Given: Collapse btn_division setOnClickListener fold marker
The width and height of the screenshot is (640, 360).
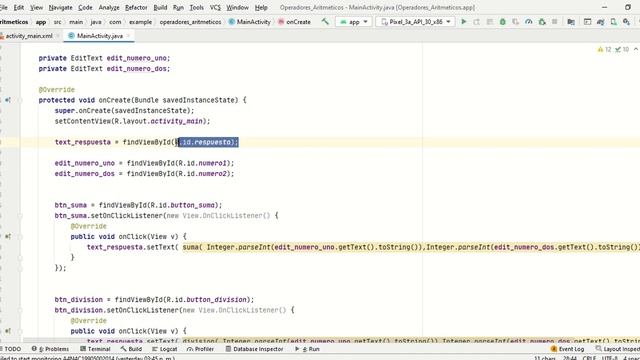Looking at the screenshot, I should [x=20, y=310].
